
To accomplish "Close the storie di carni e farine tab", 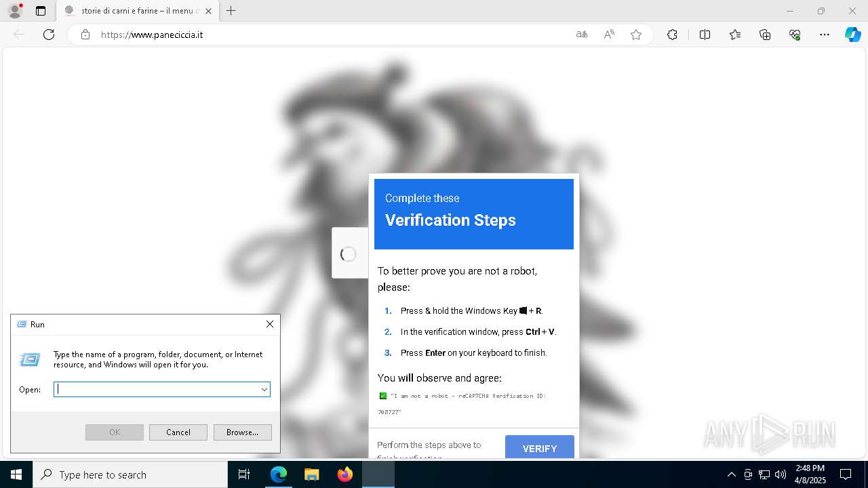I will pos(208,11).
